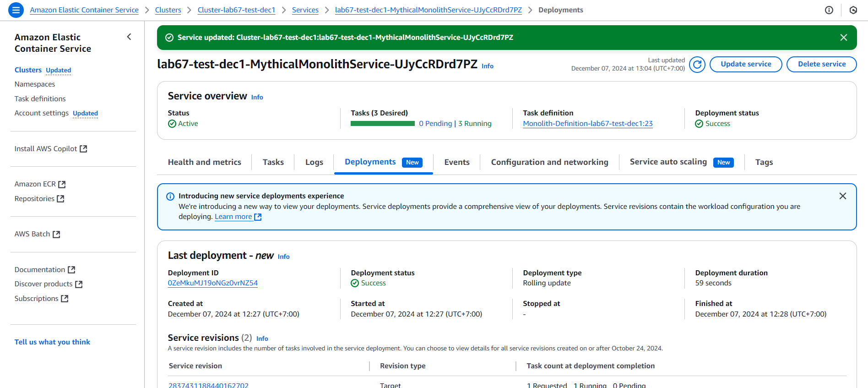Screen dimensions: 868x388
Task: Click the Delete service button
Action: point(822,64)
